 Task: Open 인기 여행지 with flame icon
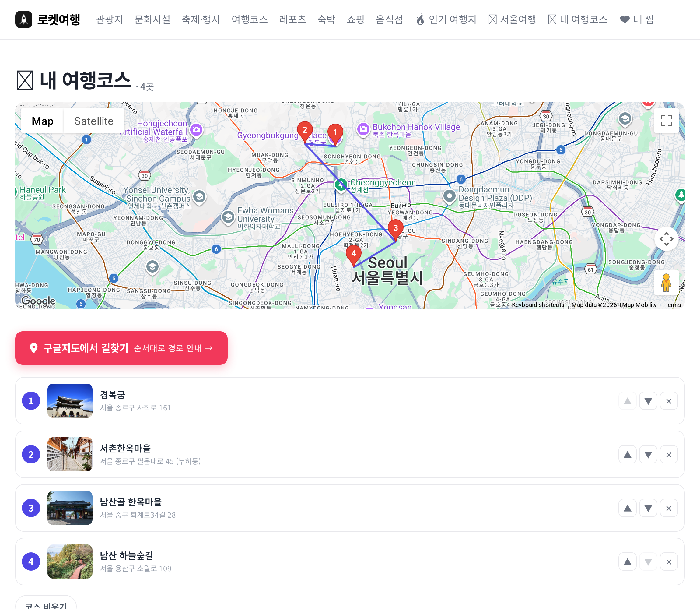pos(446,19)
